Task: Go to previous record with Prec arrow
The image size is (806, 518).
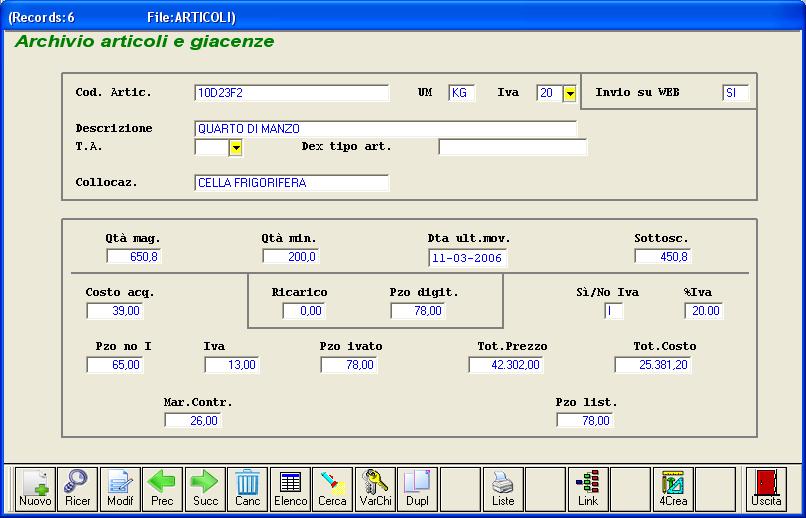Action: (x=162, y=489)
